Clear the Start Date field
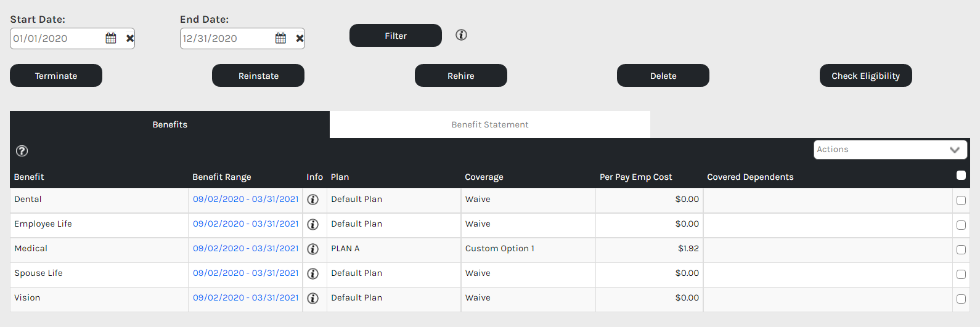Viewport: 980px width, 327px height. point(130,38)
